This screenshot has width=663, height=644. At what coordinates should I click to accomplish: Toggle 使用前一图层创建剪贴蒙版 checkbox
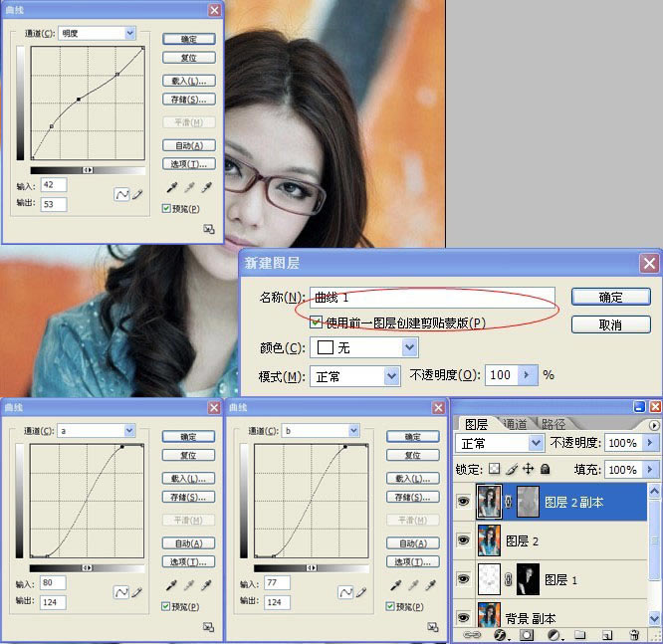click(x=316, y=322)
